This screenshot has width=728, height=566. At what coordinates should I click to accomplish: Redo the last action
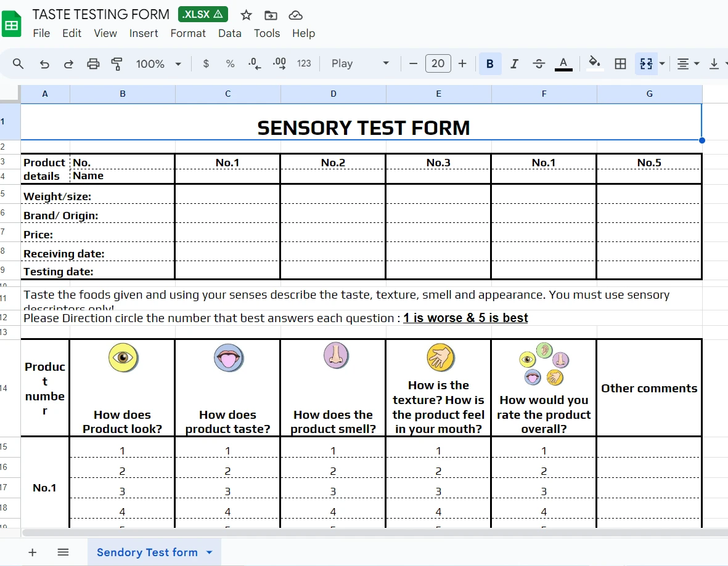pos(68,63)
